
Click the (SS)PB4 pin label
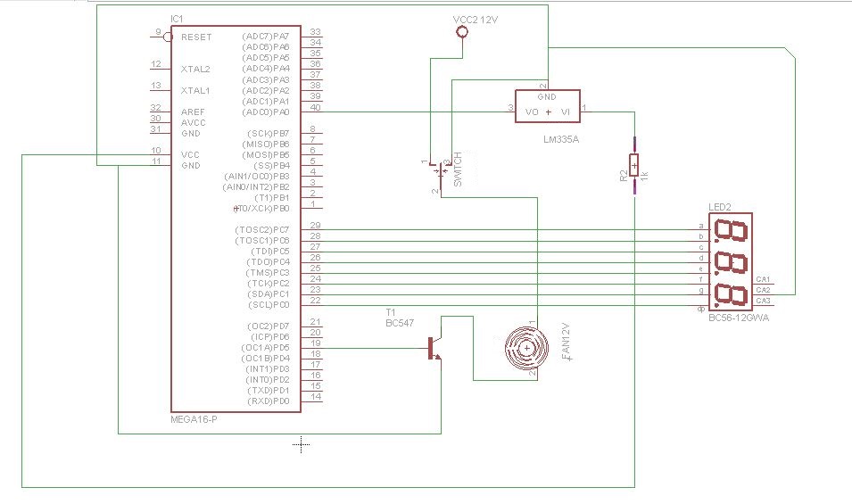coord(272,166)
